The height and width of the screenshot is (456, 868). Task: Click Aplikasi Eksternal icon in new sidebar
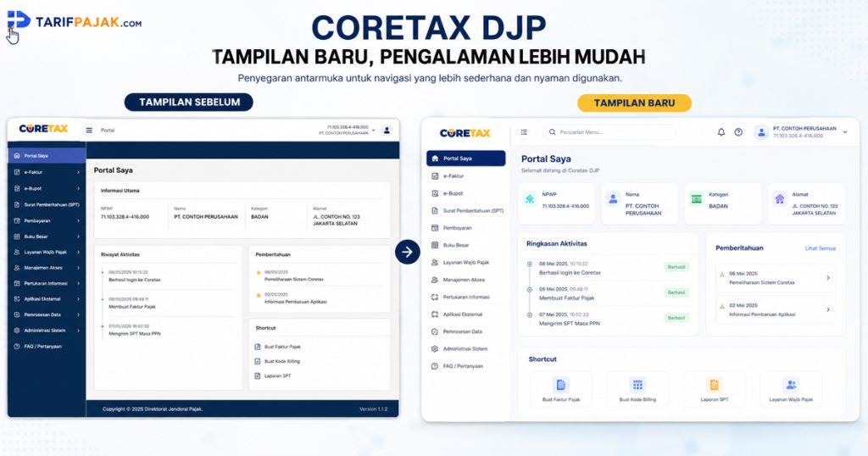435,314
